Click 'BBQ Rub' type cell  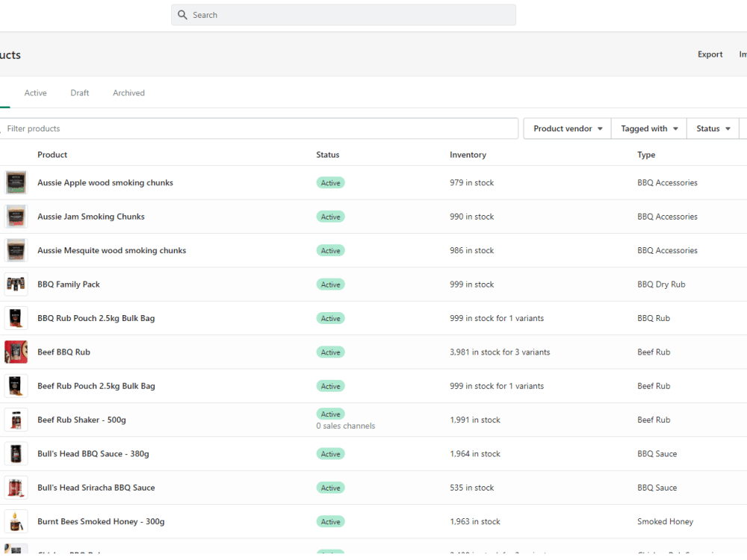click(654, 318)
